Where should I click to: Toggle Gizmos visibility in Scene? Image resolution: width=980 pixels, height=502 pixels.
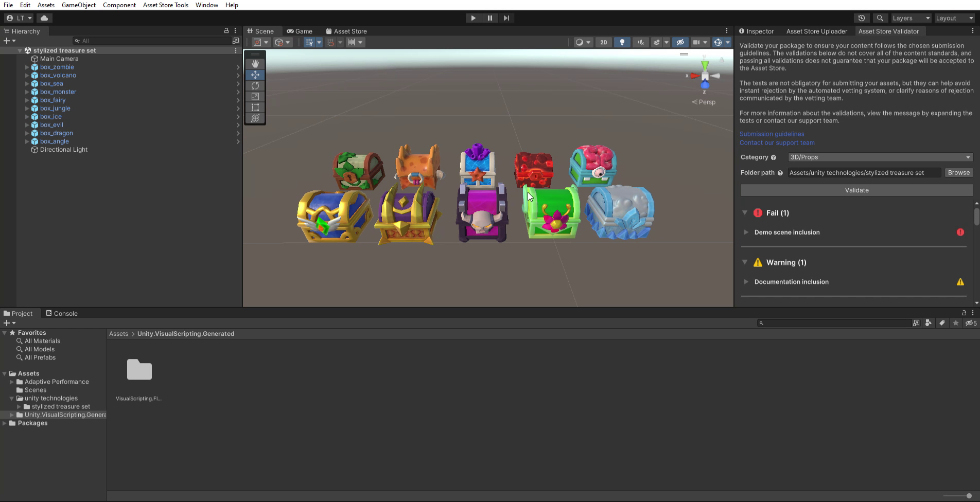[717, 42]
